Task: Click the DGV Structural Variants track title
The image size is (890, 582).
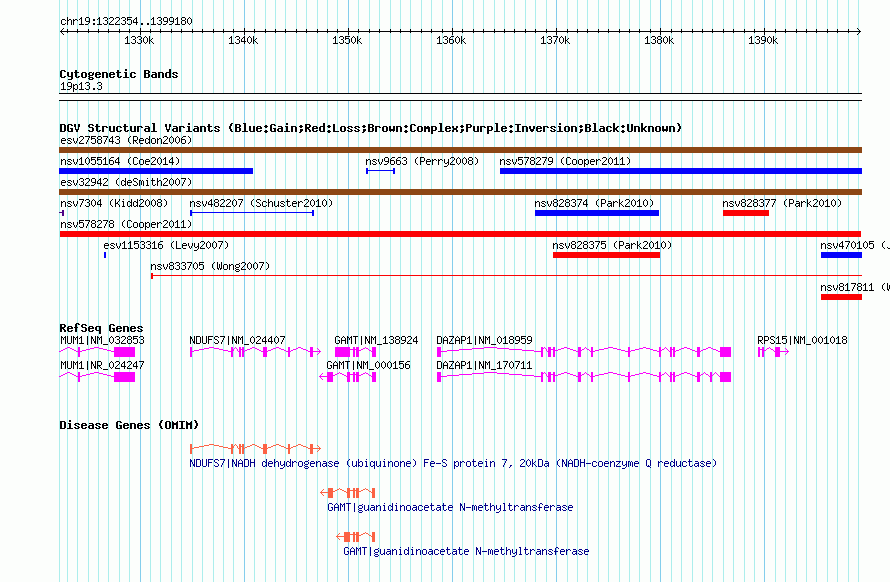Action: click(x=371, y=128)
